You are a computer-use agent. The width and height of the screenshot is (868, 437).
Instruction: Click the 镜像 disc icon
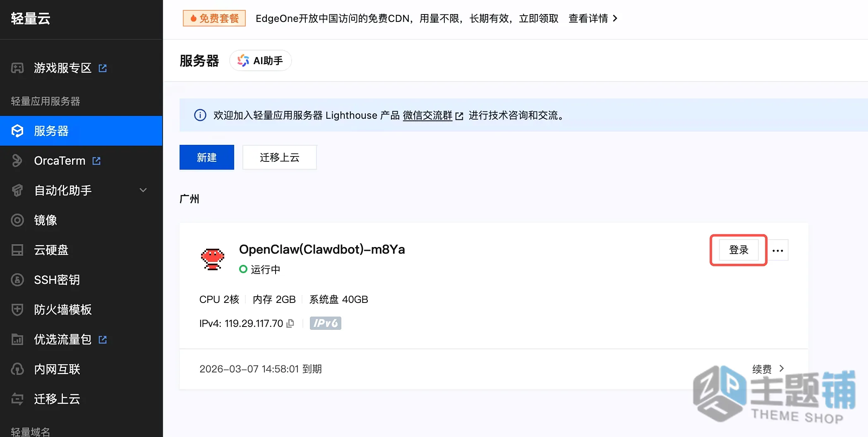17,220
